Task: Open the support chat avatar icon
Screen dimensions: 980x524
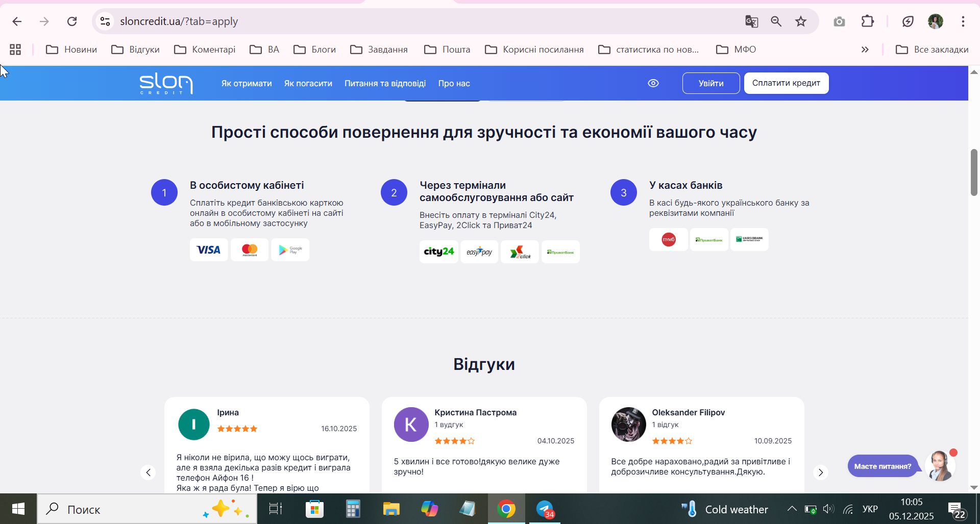Action: pyautogui.click(x=940, y=466)
